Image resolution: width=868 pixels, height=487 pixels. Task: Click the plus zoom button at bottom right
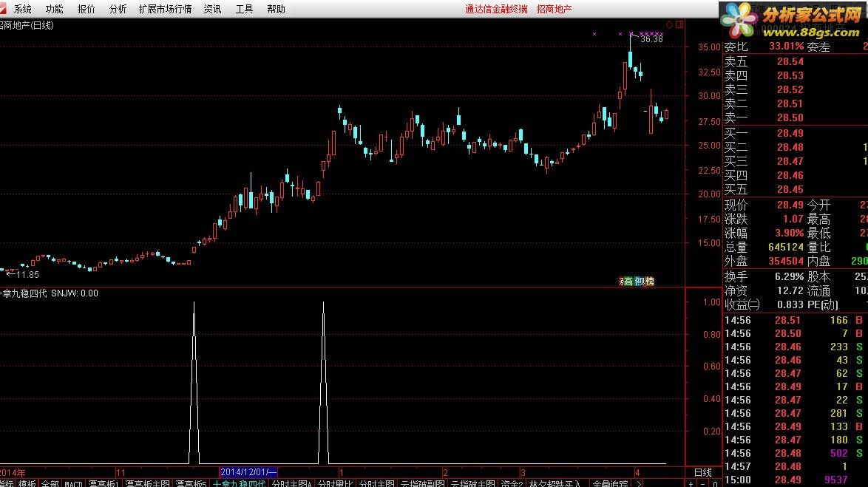[x=691, y=484]
